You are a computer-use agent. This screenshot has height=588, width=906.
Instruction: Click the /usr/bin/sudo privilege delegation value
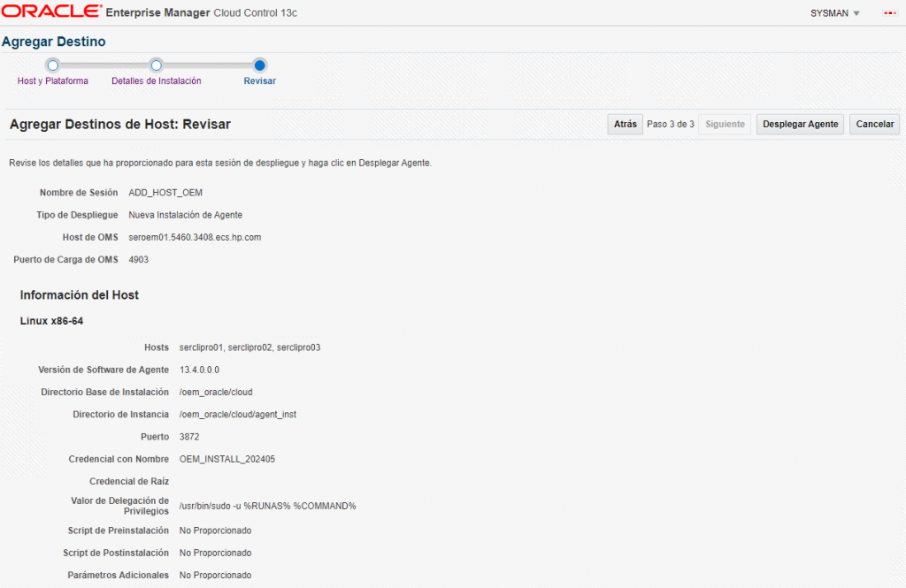click(x=267, y=506)
